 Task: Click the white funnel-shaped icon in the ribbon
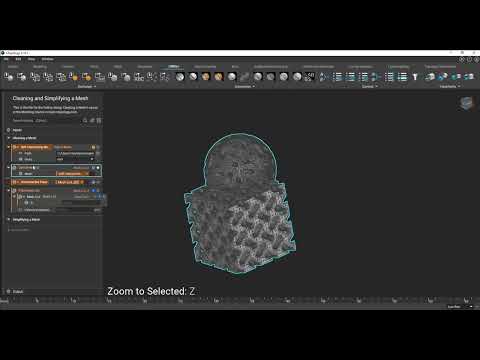(x=415, y=77)
